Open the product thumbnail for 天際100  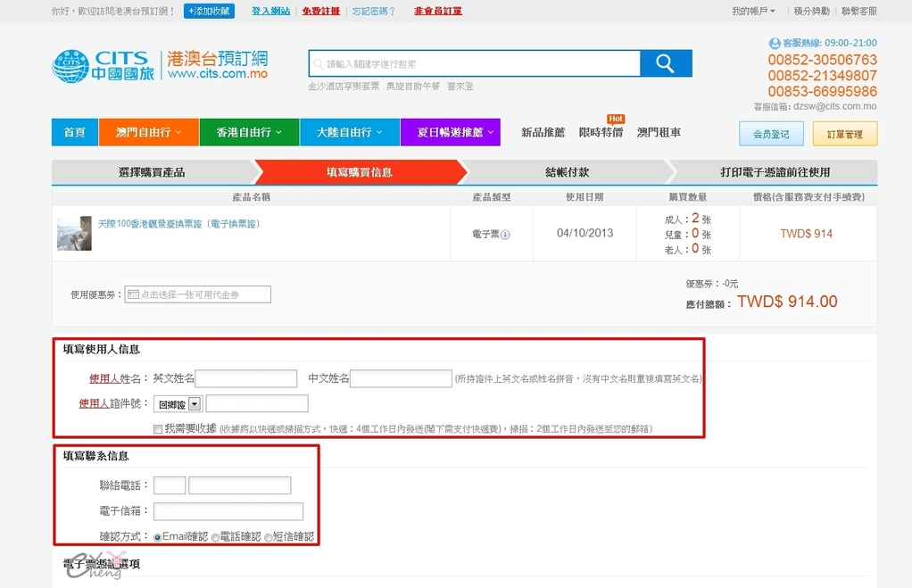click(74, 233)
